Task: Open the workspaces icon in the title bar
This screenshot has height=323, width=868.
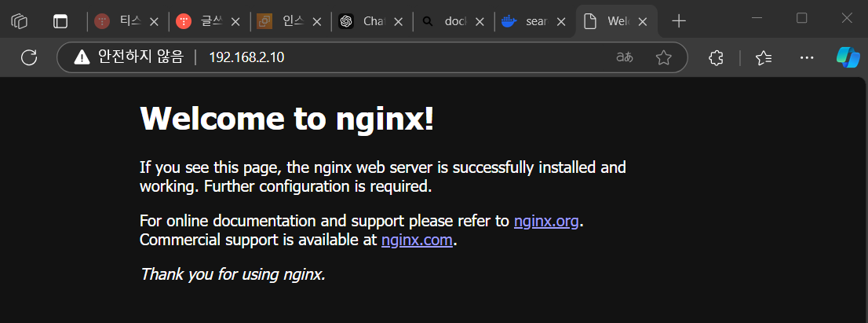Action: (20, 21)
